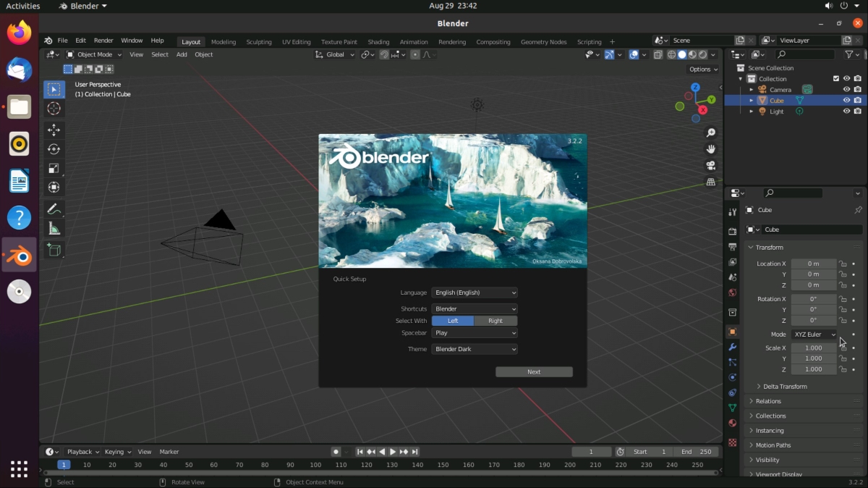This screenshot has width=868, height=488.
Task: Expand the Relations panel
Action: (768, 401)
